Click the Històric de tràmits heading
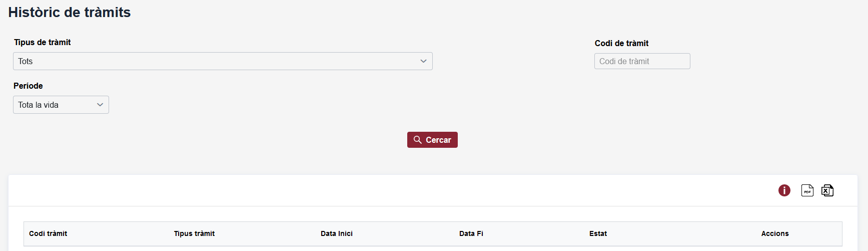This screenshot has height=251, width=868. 70,13
